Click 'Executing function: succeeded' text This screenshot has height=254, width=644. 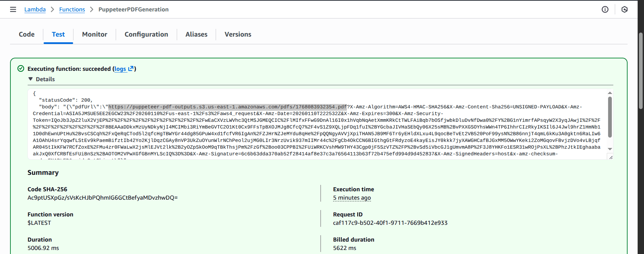click(x=69, y=69)
